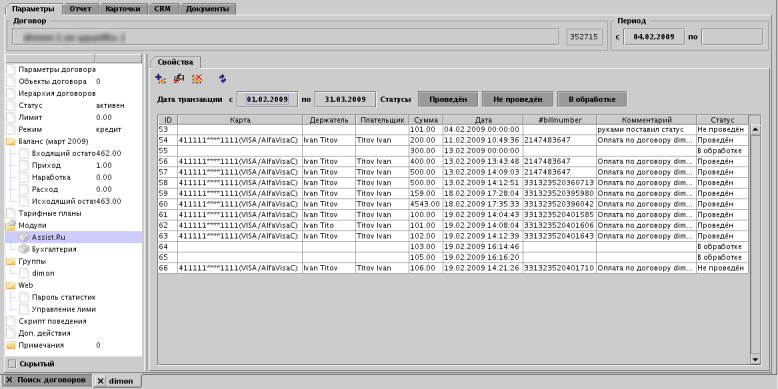Click the Web folder icon
This screenshot has width=778, height=389.
tap(11, 285)
